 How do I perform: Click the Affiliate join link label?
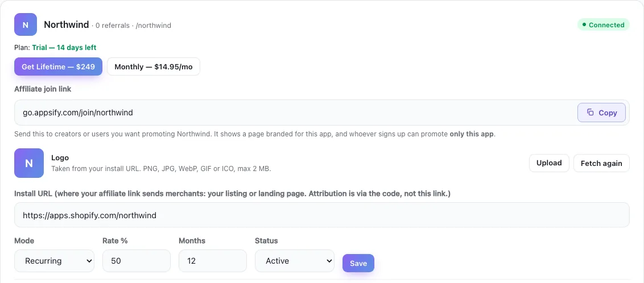point(43,89)
